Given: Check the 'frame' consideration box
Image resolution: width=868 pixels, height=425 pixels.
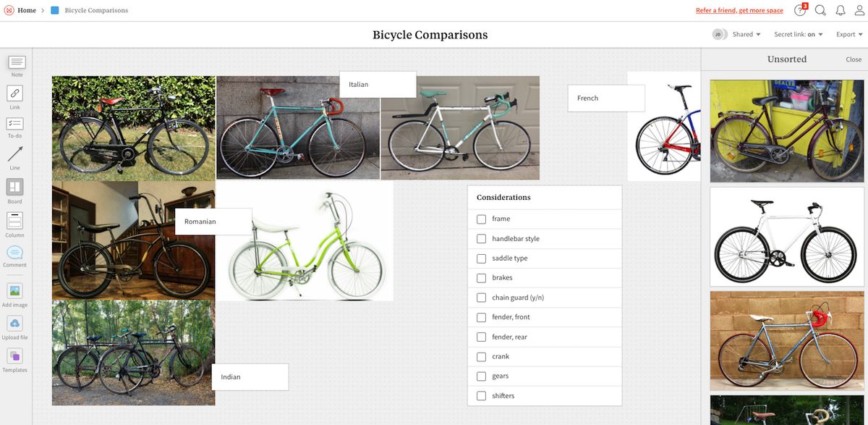Looking at the screenshot, I should point(482,219).
